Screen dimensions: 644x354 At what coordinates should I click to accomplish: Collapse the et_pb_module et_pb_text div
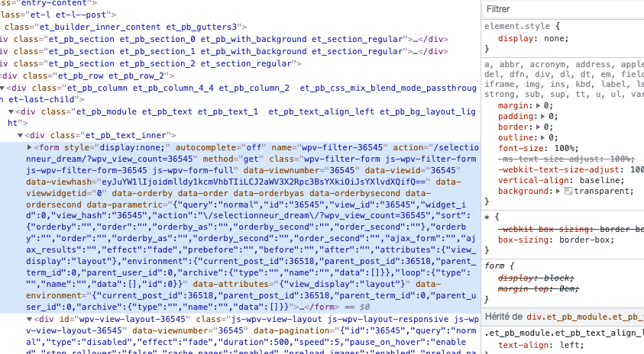(11, 111)
